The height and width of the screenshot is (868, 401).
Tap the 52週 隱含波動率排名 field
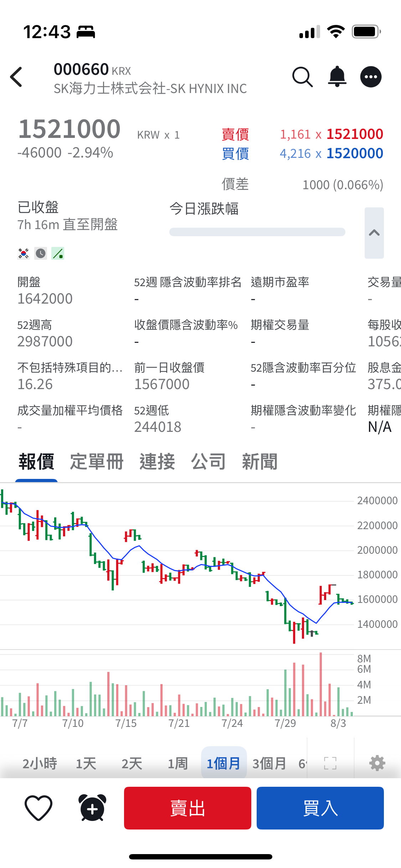tap(188, 290)
